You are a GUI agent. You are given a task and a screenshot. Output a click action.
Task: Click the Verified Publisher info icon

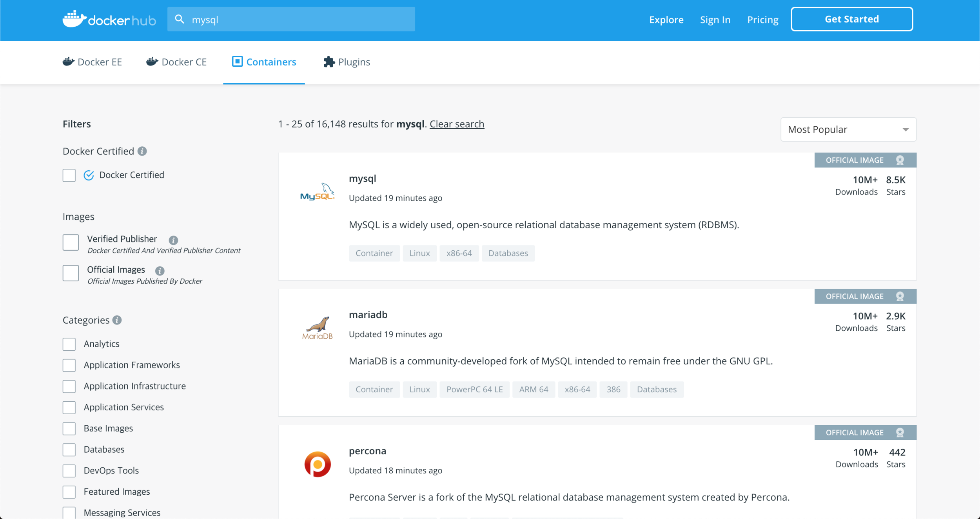[x=173, y=240]
